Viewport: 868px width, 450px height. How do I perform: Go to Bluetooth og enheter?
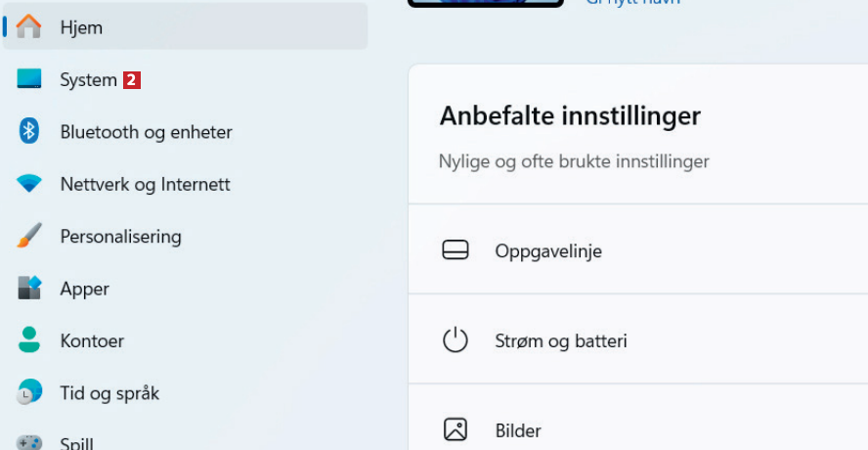coord(146,132)
